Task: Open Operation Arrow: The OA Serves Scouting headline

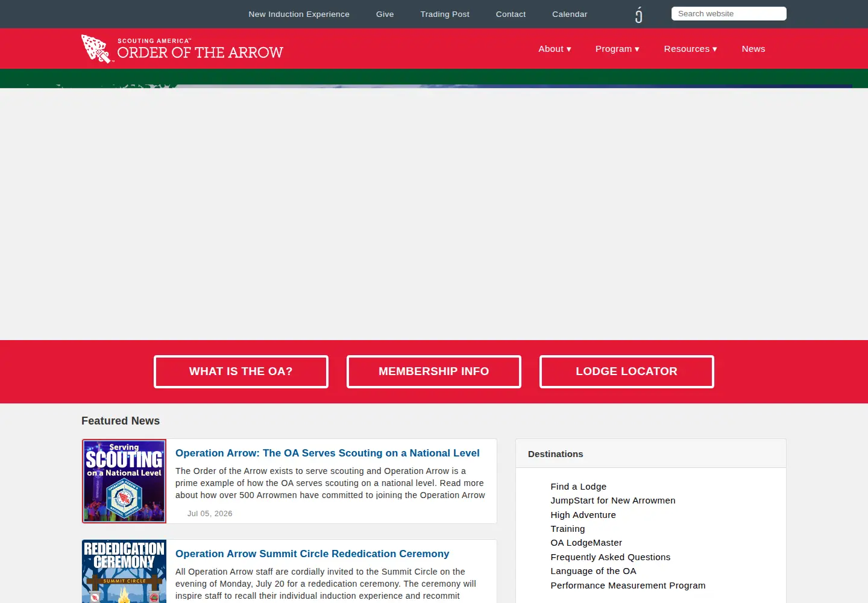Action: tap(327, 453)
